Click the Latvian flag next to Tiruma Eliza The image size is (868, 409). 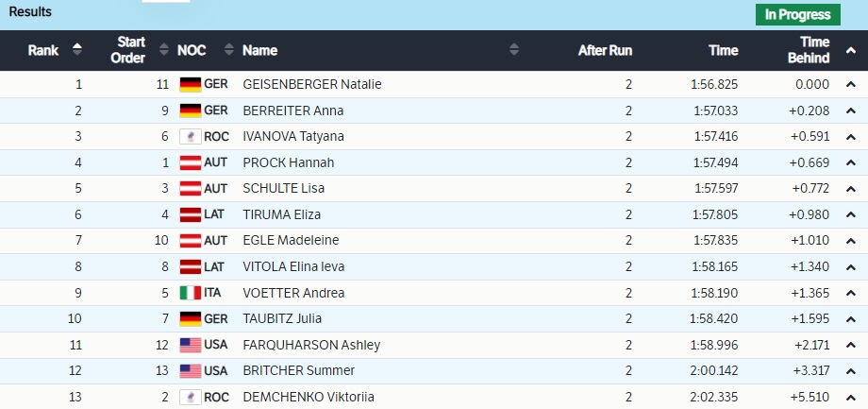tap(191, 214)
